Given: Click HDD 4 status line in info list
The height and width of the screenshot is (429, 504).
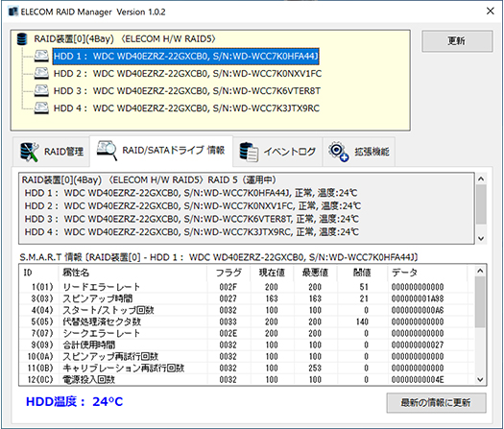Looking at the screenshot, I should click(x=192, y=232).
